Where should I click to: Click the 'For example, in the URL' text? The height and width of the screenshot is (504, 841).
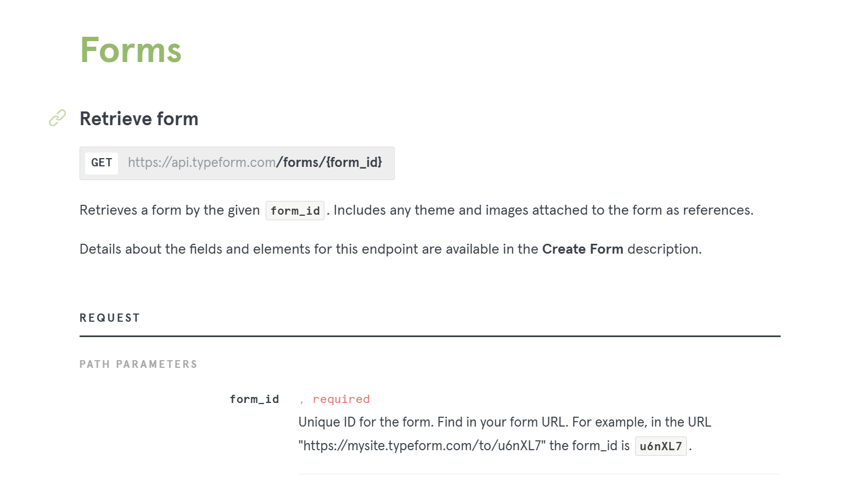pyautogui.click(x=641, y=422)
